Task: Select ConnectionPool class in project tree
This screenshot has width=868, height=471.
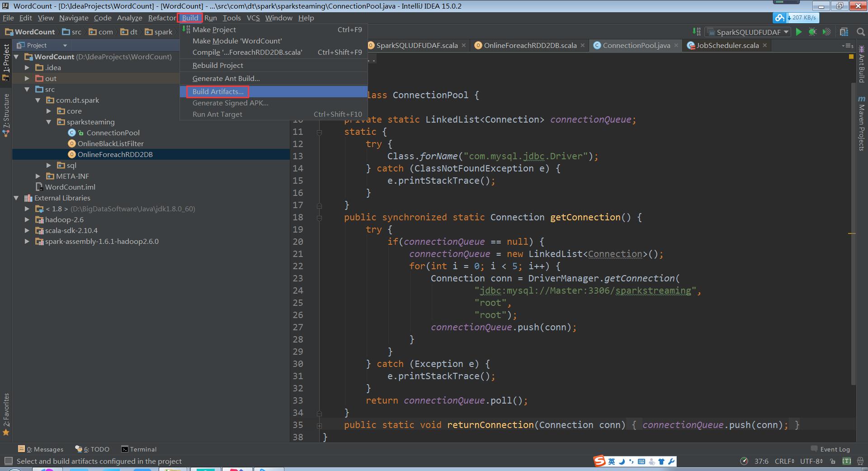Action: coord(113,133)
